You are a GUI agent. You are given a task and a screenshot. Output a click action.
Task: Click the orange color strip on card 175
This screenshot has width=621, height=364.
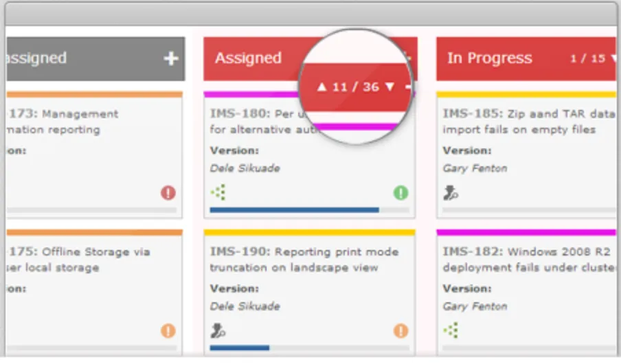click(x=94, y=232)
